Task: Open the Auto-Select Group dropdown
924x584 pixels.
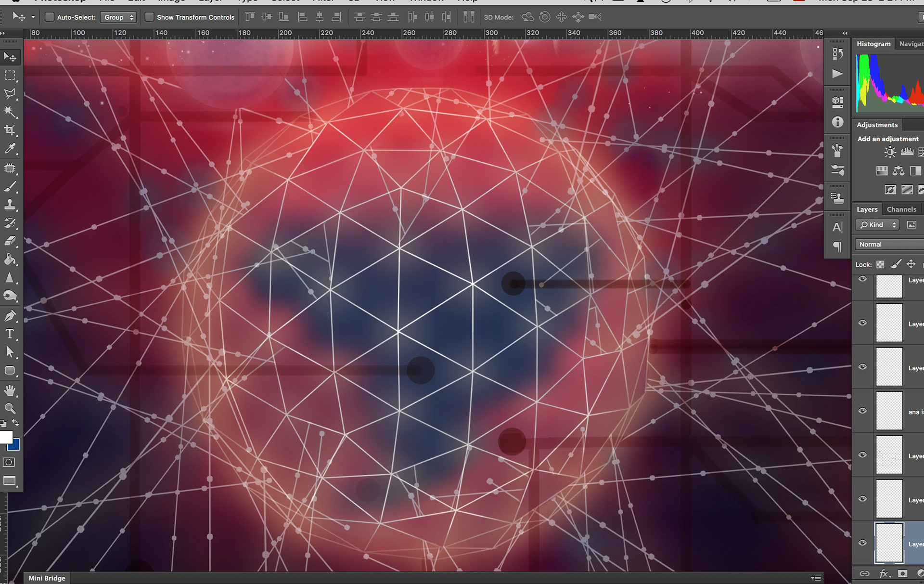Action: tap(118, 17)
